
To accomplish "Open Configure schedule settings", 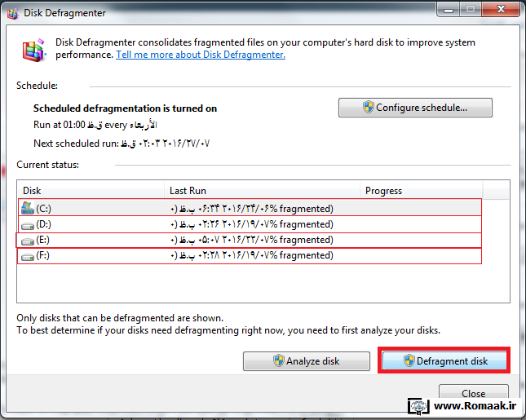I will point(415,108).
